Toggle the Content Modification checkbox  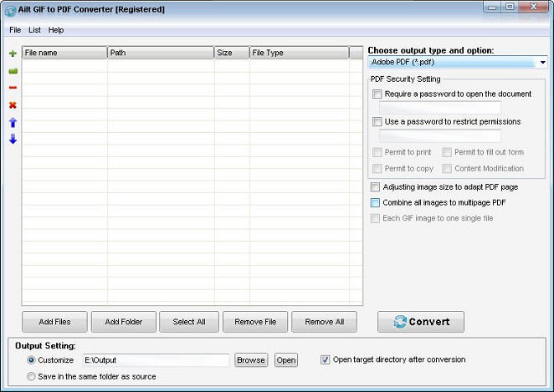(447, 169)
